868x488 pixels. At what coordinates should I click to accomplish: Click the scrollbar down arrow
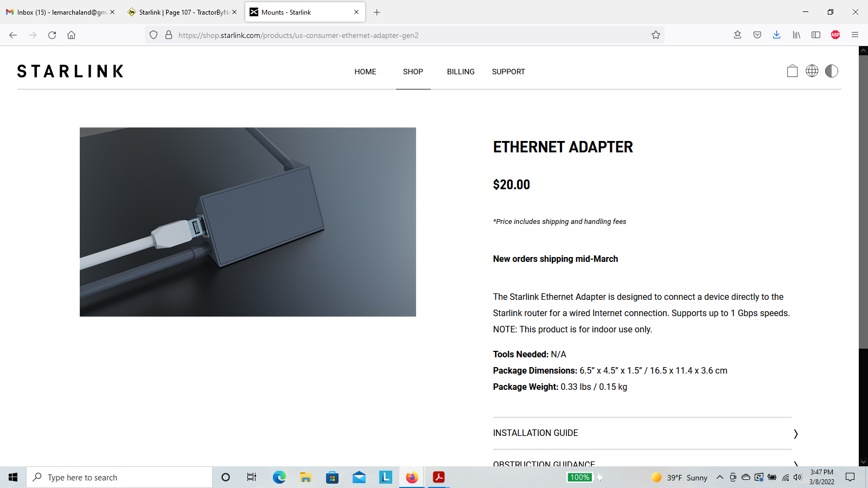point(863,462)
